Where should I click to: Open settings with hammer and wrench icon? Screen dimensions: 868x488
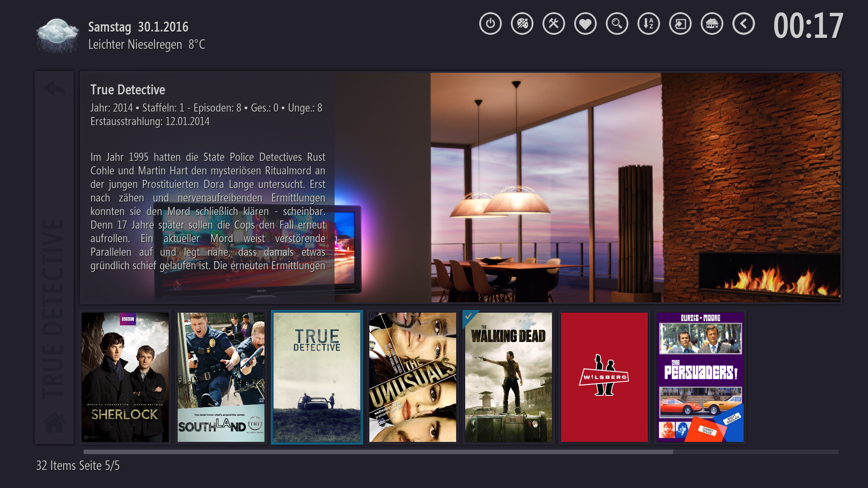(x=554, y=23)
